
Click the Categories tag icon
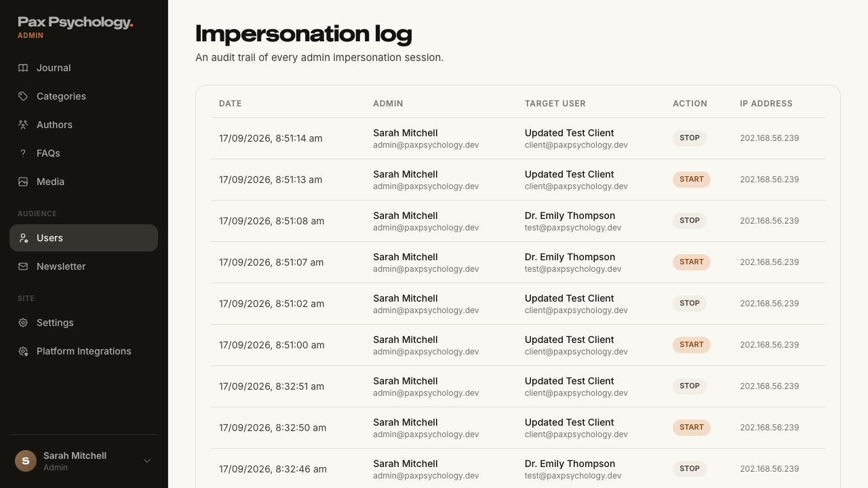pos(23,96)
